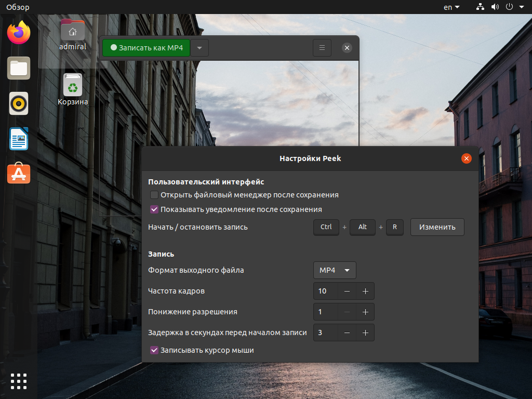Open the MP4 output format dropdown

(335, 270)
